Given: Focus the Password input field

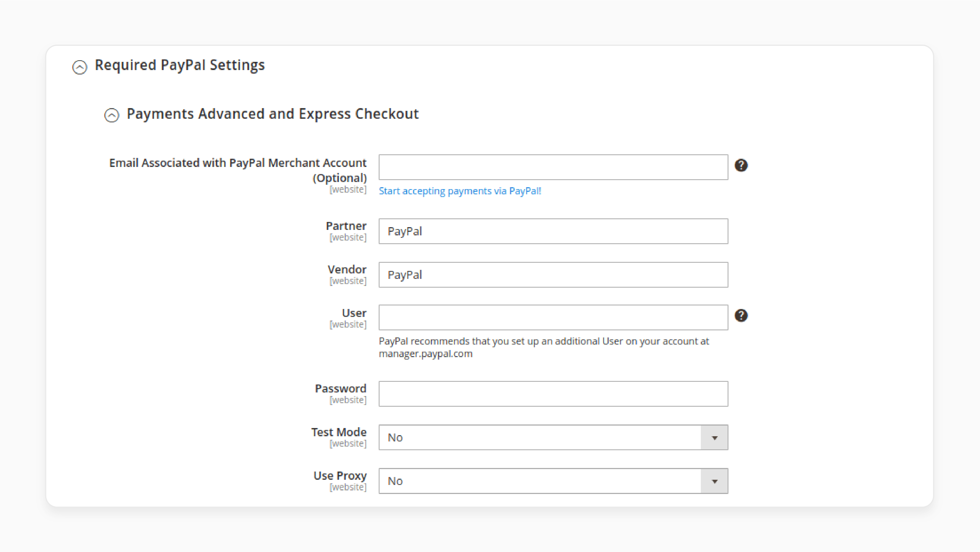Looking at the screenshot, I should tap(553, 394).
